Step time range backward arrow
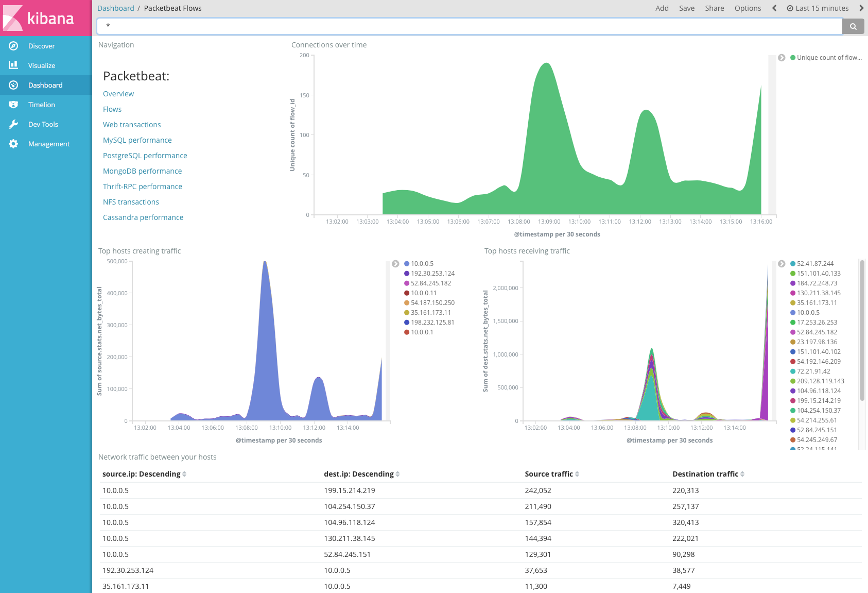The image size is (868, 593). [774, 8]
